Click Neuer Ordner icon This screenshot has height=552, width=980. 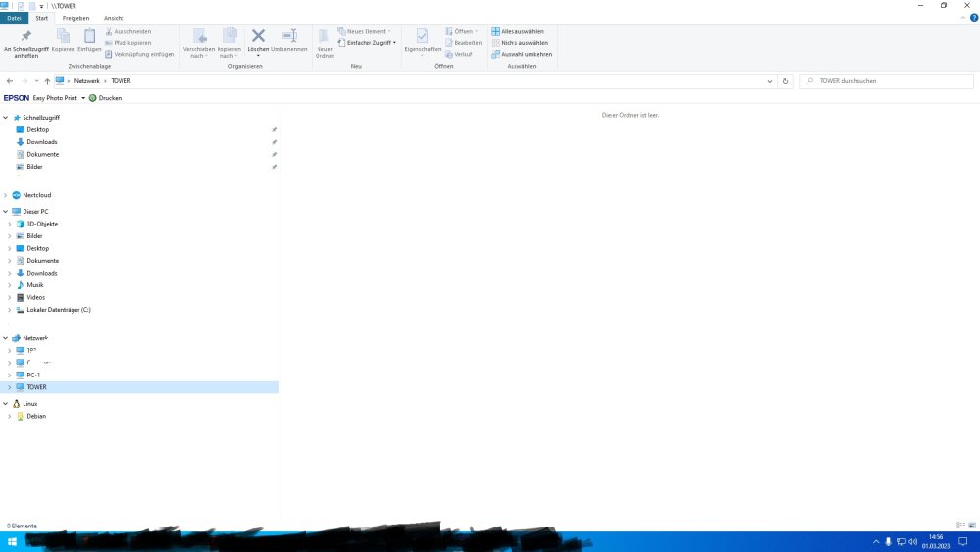(324, 36)
